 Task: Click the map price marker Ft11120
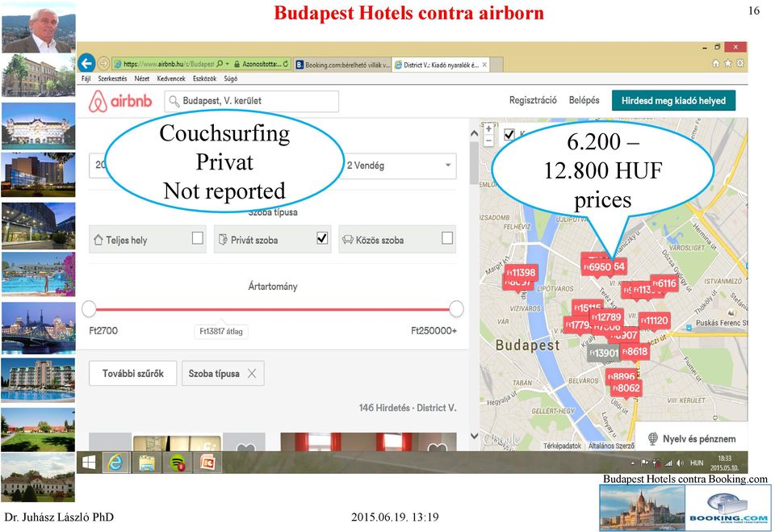click(655, 320)
